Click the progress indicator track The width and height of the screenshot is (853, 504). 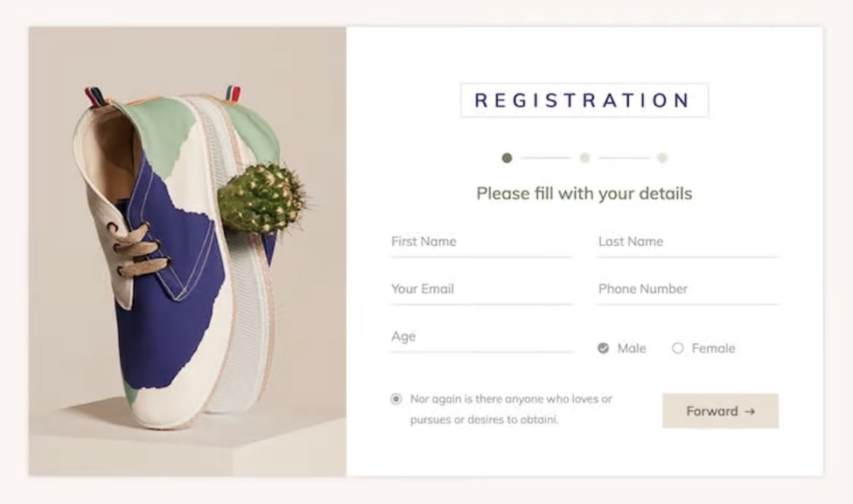[x=584, y=158]
